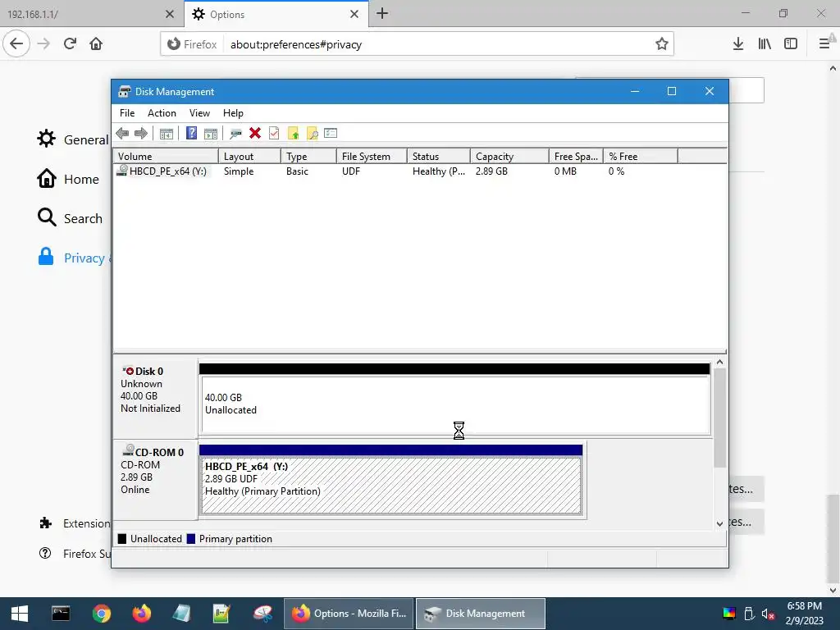Viewport: 840px width, 630px height.
Task: Click the settings list view toolbar icon
Action: point(331,133)
